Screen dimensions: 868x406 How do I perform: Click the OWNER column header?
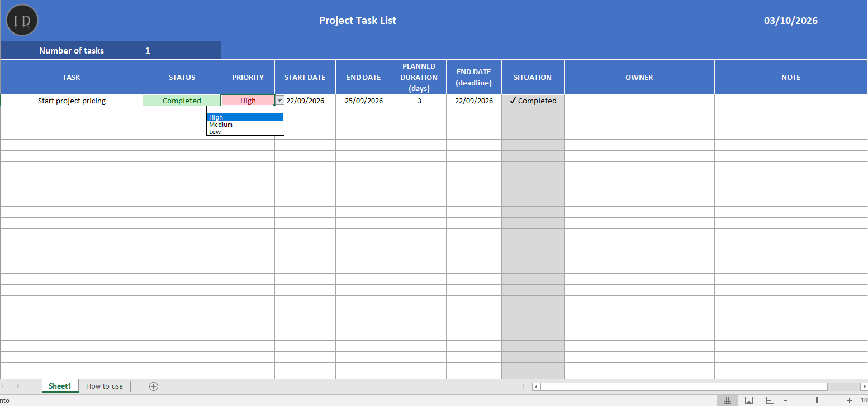pos(639,77)
